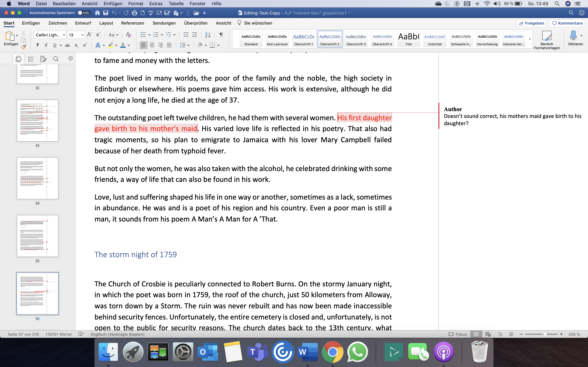Toggle bold formatting

click(38, 45)
